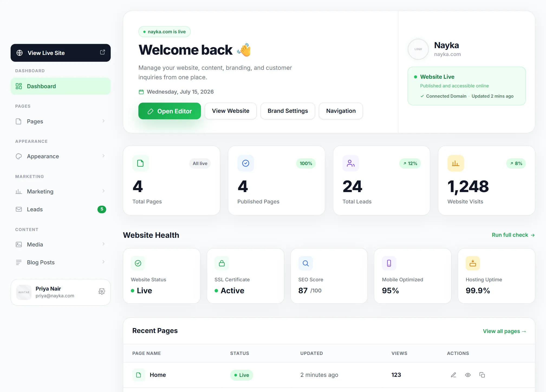Click the Home row page icon
This screenshot has height=392, width=546.
pos(139,375)
